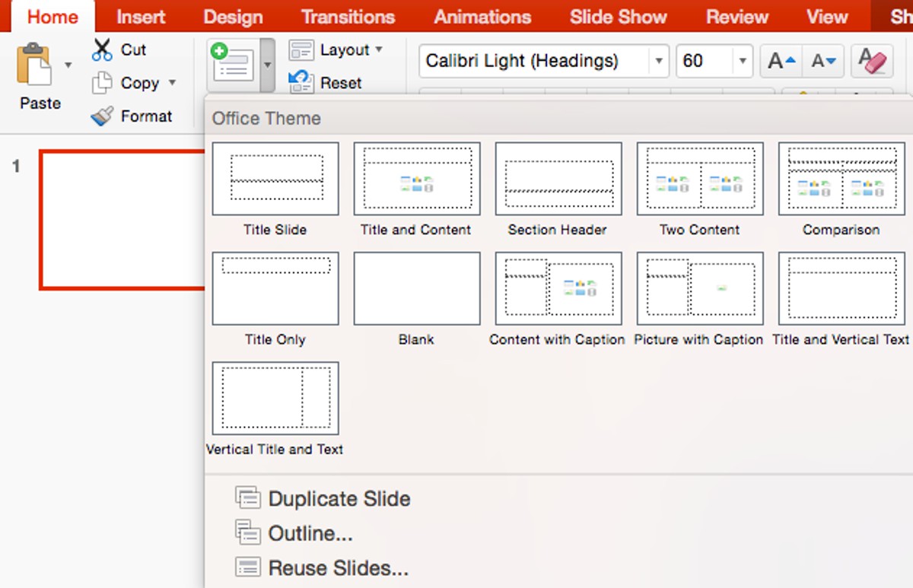This screenshot has width=913, height=588.
Task: Click the Calibri Light font name field
Action: coord(534,61)
